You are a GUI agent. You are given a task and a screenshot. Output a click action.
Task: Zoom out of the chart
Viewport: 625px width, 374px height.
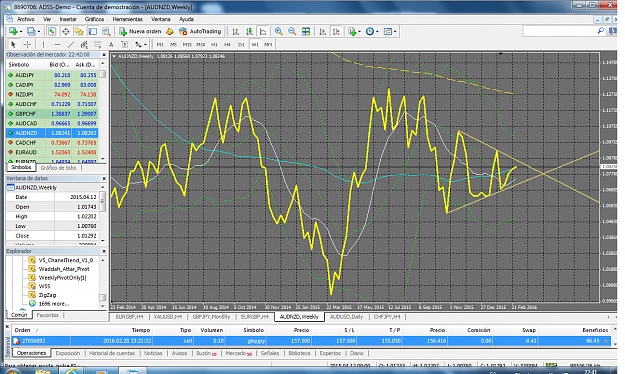coord(292,31)
